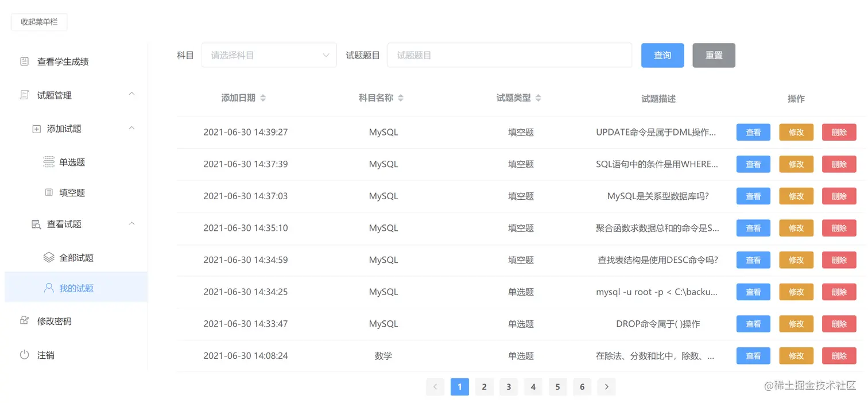
Task: Go to page 5
Action: point(557,387)
